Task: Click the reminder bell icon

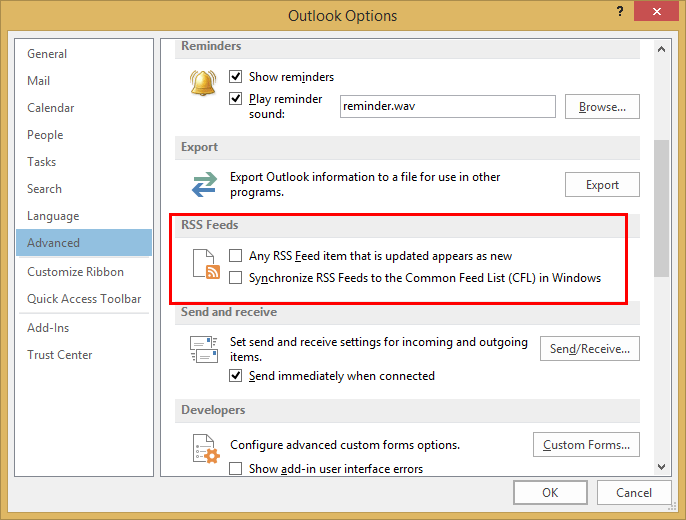Action: click(x=203, y=85)
